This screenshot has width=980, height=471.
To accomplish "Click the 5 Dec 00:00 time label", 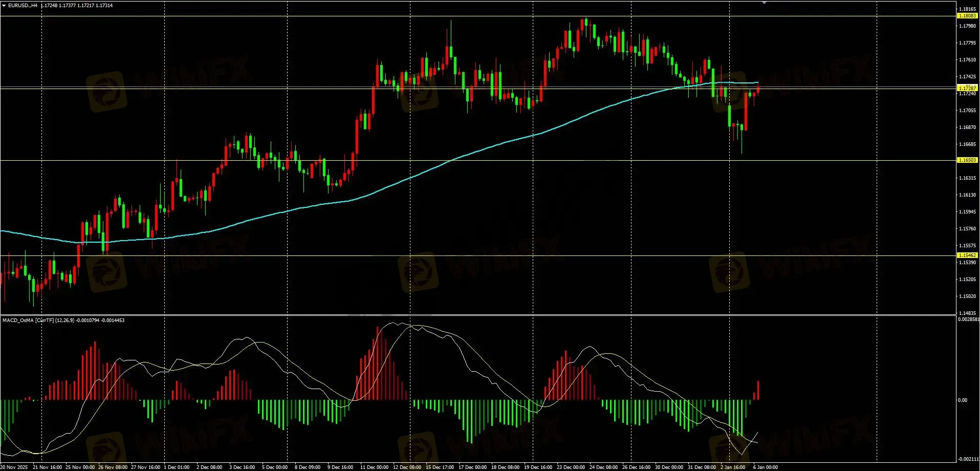I will click(275, 467).
